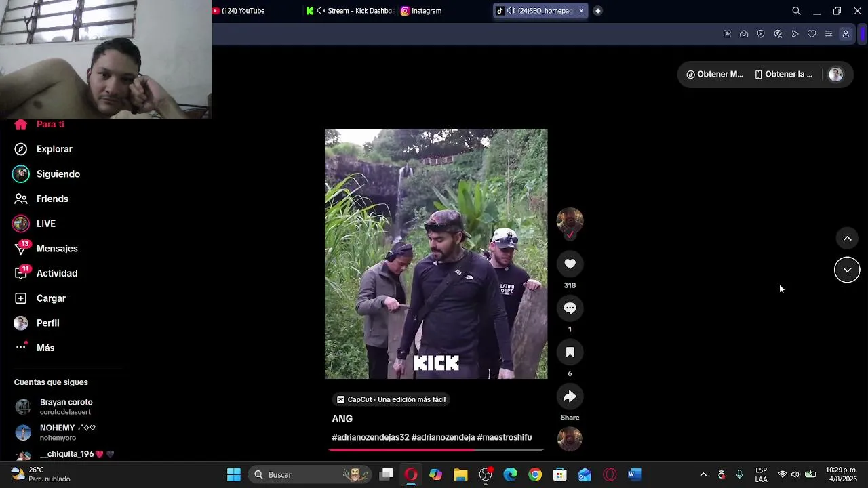Open Perfil in the sidebar

(37, 323)
